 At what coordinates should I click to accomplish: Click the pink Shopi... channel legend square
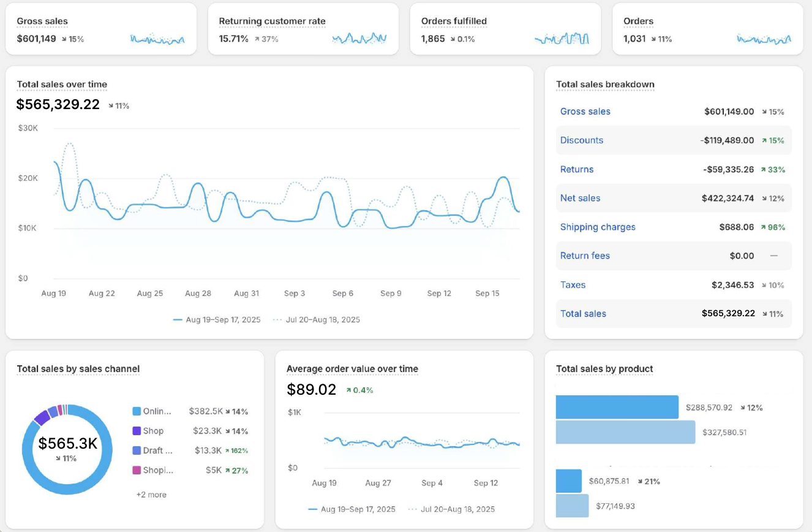[x=137, y=470]
